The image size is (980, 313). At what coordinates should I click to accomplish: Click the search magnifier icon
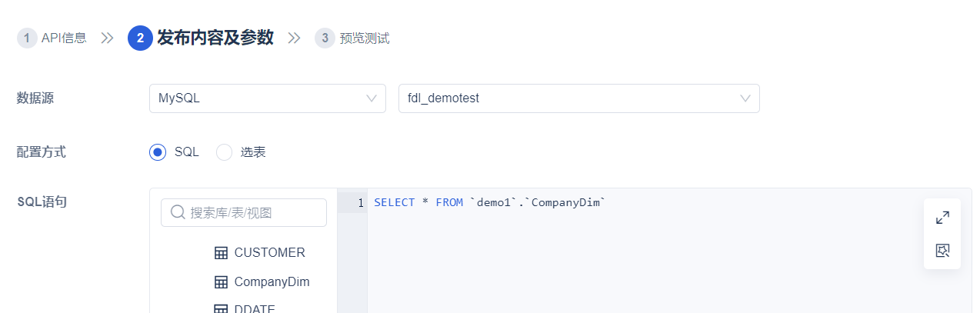178,212
